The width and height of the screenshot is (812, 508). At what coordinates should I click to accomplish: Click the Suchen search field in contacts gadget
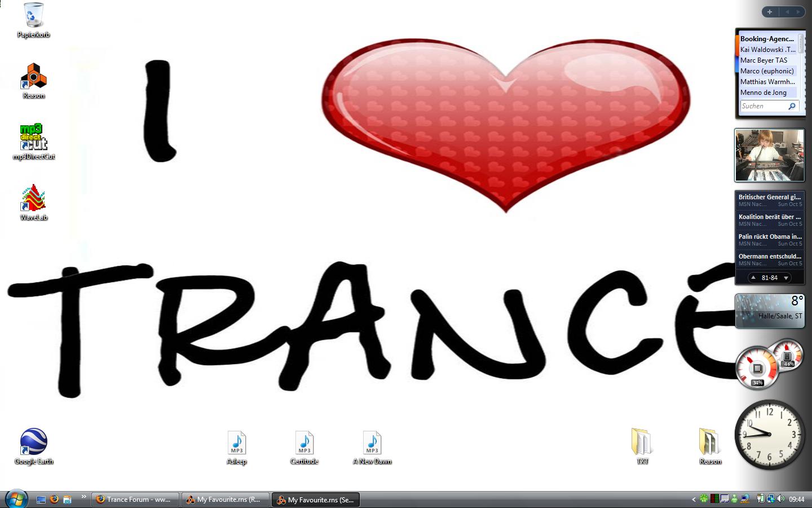762,106
